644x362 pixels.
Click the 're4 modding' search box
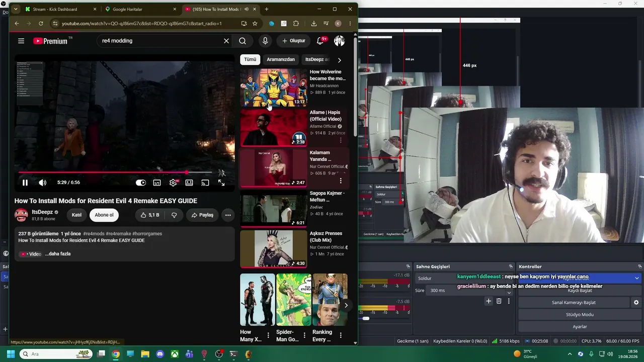[160, 41]
